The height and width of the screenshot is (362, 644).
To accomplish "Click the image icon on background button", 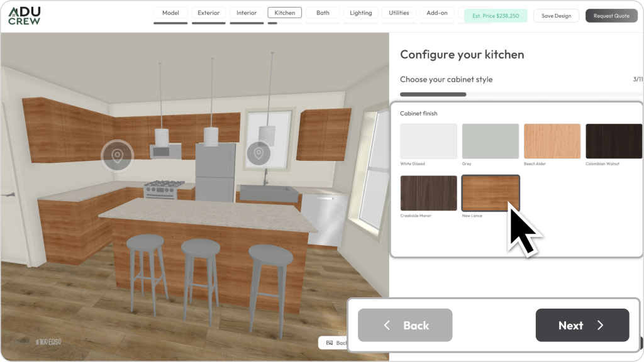I will pos(329,343).
